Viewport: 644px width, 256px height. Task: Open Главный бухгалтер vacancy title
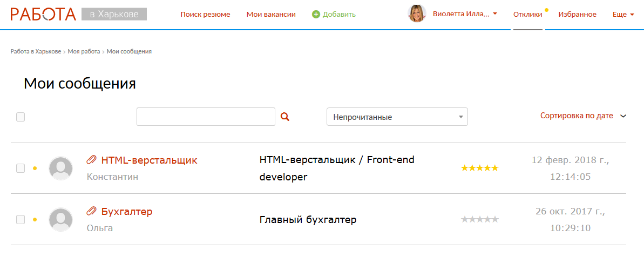point(308,220)
